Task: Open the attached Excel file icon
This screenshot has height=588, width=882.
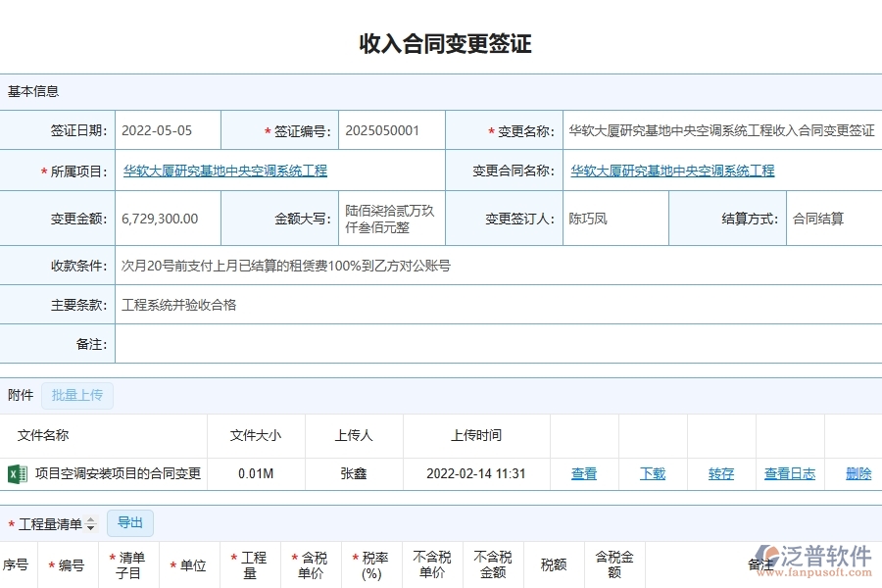Action: click(x=20, y=473)
